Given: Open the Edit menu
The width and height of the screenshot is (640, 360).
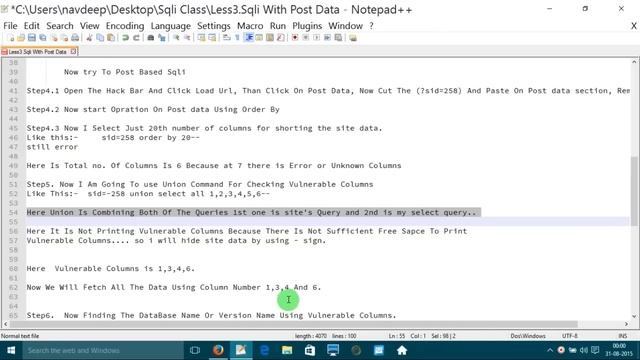Looking at the screenshot, I should (31, 26).
